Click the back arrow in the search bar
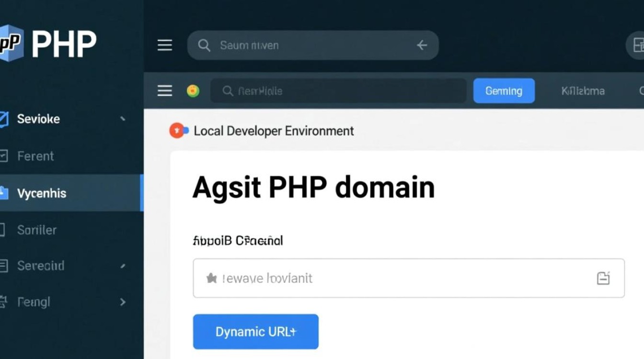The image size is (644, 359). 422,45
